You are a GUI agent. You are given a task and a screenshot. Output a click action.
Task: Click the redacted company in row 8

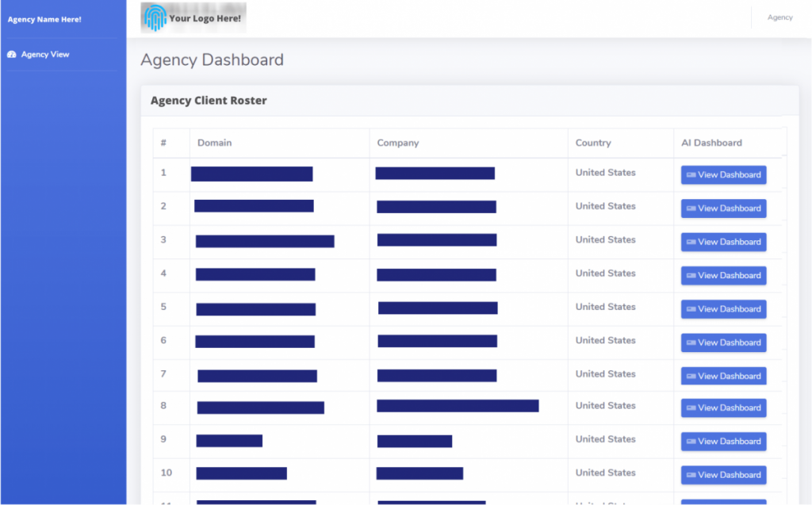pyautogui.click(x=458, y=406)
